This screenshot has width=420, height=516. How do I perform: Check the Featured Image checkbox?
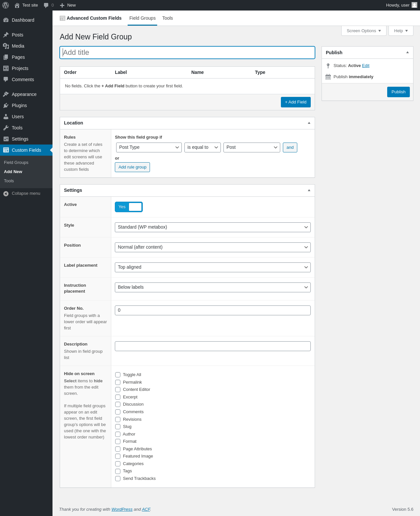pos(118,456)
